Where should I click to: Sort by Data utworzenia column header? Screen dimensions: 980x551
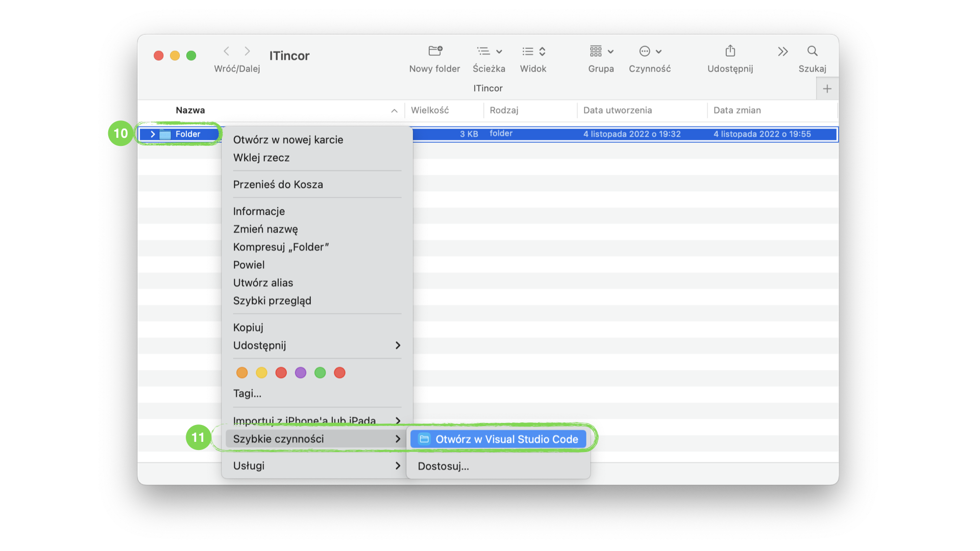(x=618, y=110)
